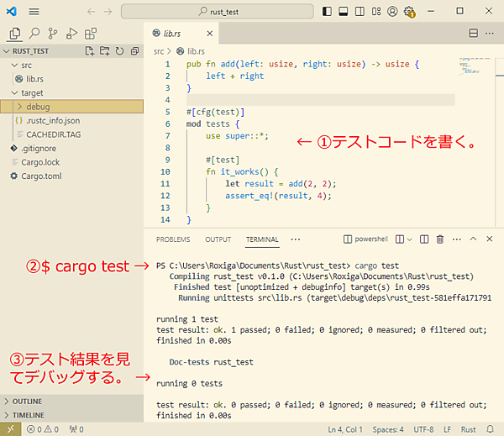The height and width of the screenshot is (436, 504).
Task: Expand the debug folder in explorer
Action: tap(38, 107)
